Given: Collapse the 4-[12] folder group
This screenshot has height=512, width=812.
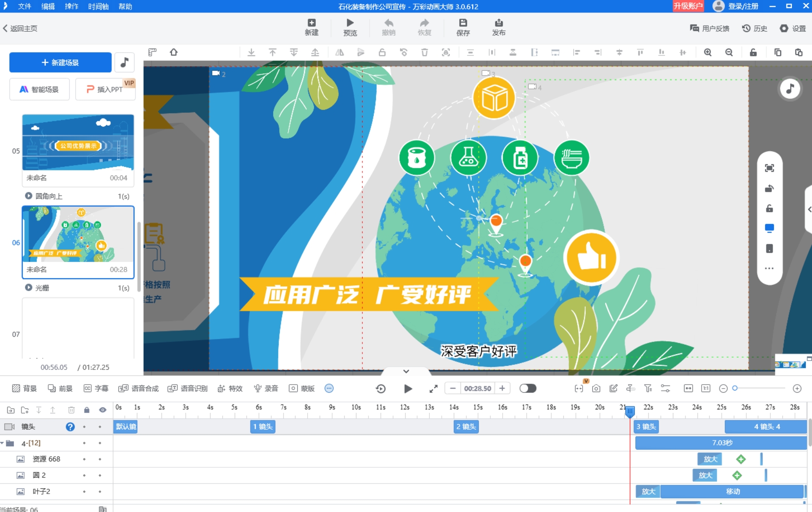Looking at the screenshot, I should (x=3, y=443).
